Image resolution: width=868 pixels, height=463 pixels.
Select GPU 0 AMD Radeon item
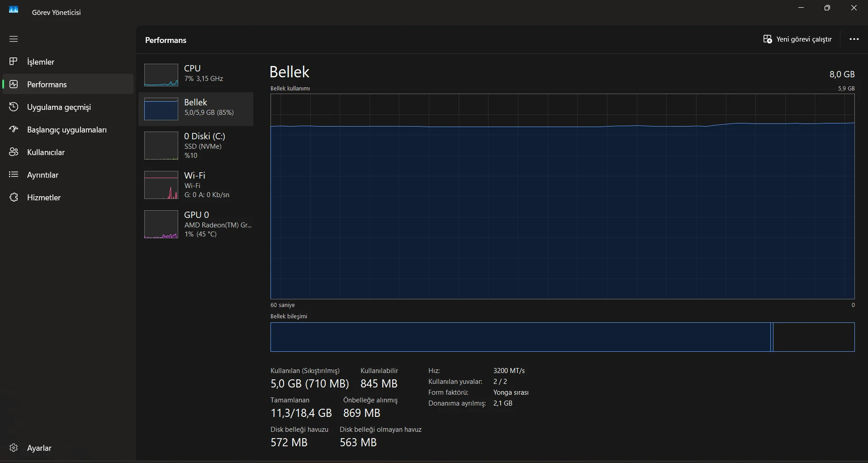point(196,224)
